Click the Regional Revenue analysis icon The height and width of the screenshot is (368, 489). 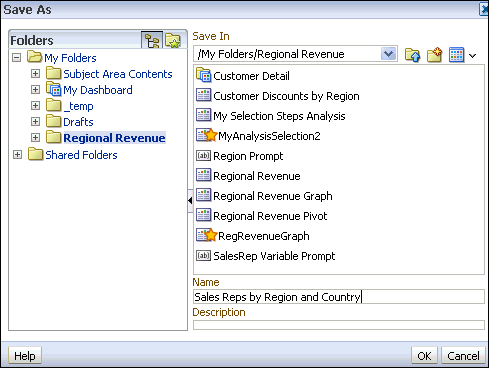click(x=203, y=175)
